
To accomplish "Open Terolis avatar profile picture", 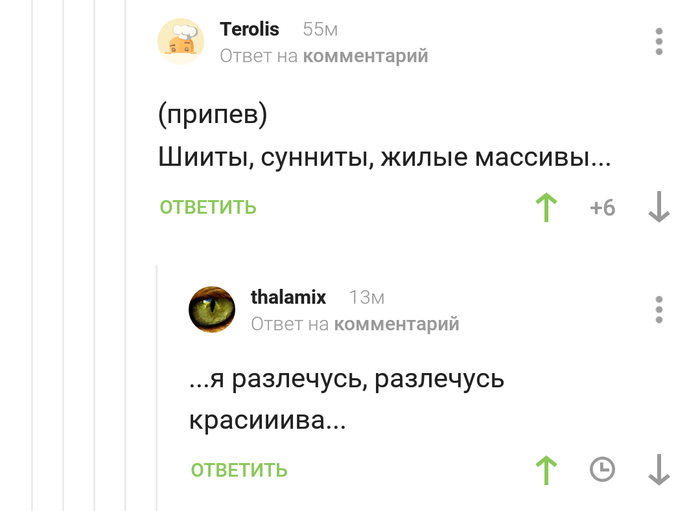I will [181, 41].
